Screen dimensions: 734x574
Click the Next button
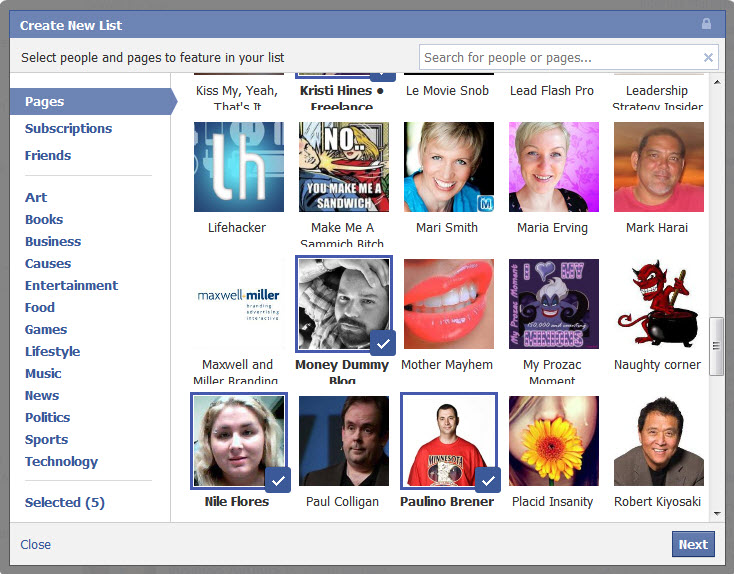pyautogui.click(x=693, y=544)
